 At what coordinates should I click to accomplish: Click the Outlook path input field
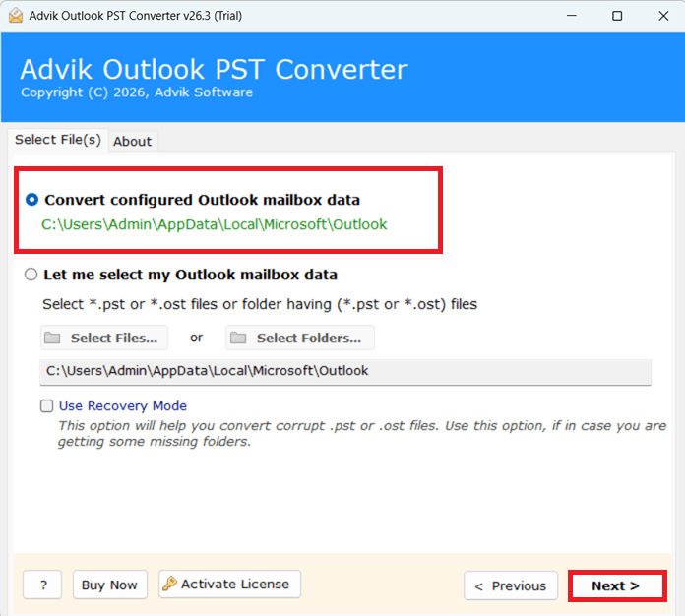345,372
